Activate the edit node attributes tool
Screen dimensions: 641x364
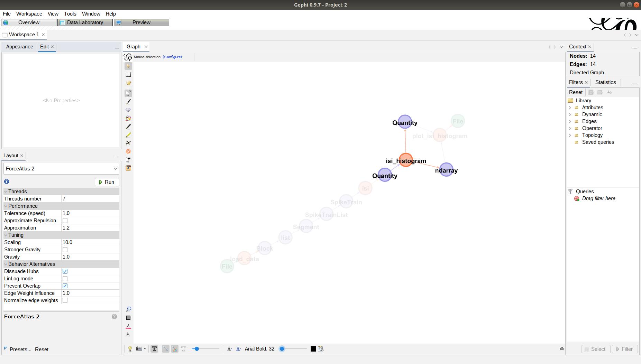coord(128,93)
